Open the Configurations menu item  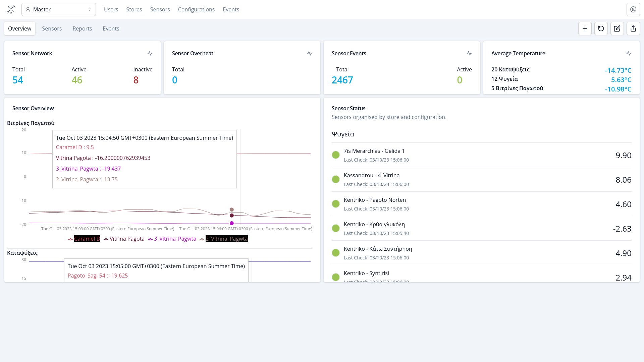coord(196,9)
